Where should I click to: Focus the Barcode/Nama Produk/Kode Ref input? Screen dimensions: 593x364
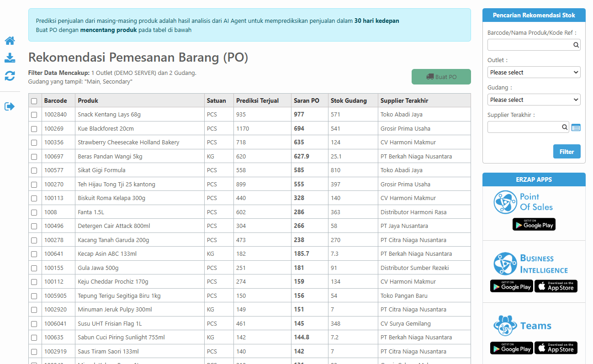(529, 45)
